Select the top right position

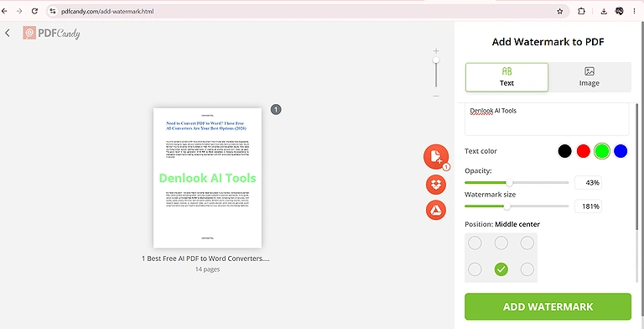527,243
